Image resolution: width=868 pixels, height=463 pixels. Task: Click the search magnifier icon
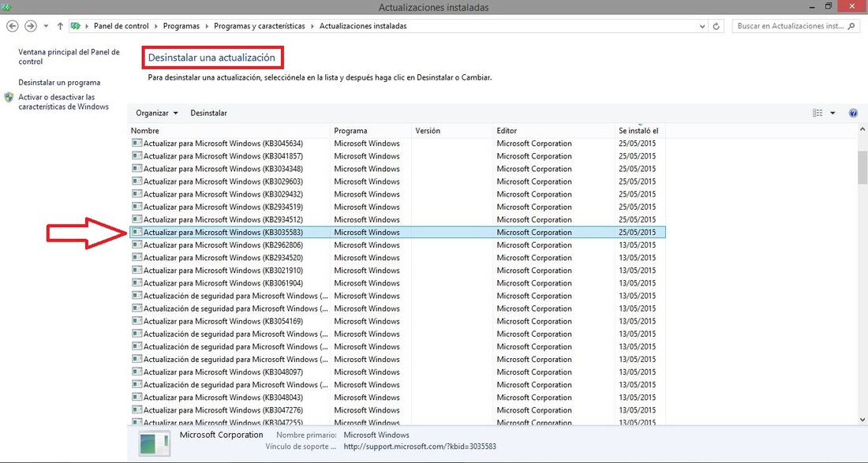tap(852, 26)
